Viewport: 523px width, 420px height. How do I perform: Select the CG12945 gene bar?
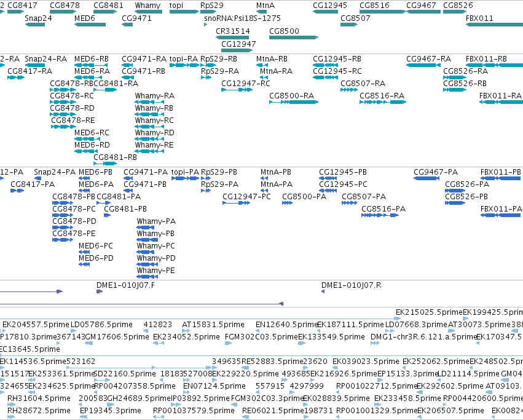click(x=326, y=12)
